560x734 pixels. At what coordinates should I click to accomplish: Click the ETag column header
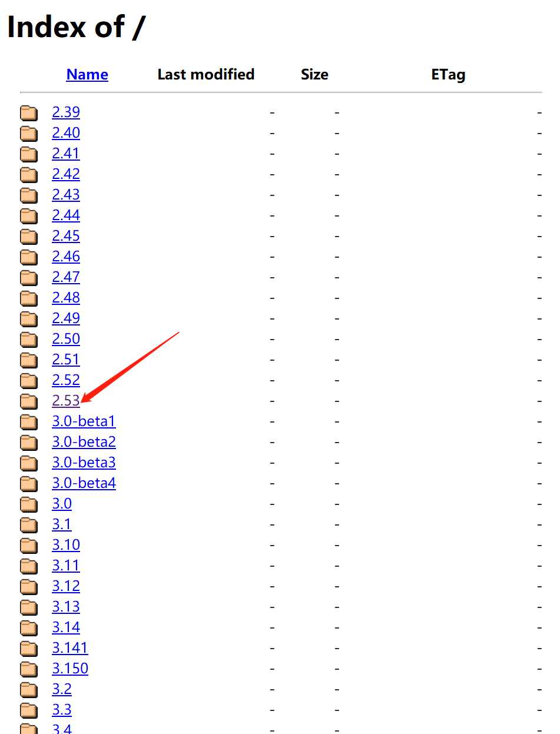[x=448, y=74]
